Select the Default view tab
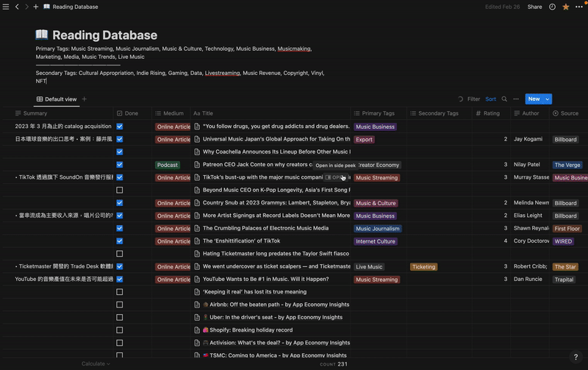This screenshot has width=588, height=370. click(57, 99)
